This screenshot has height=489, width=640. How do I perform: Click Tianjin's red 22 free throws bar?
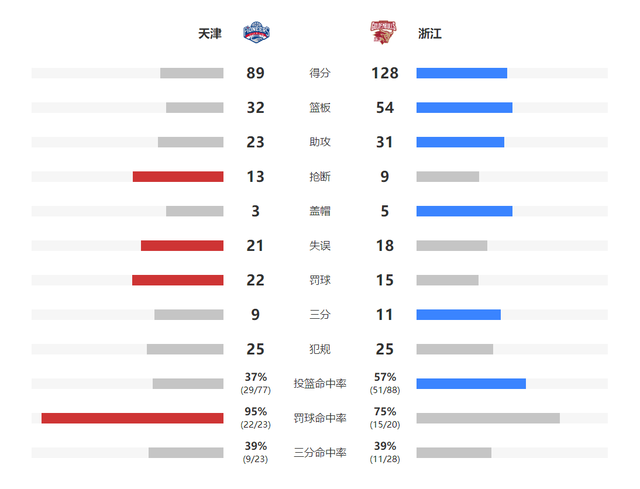point(178,280)
